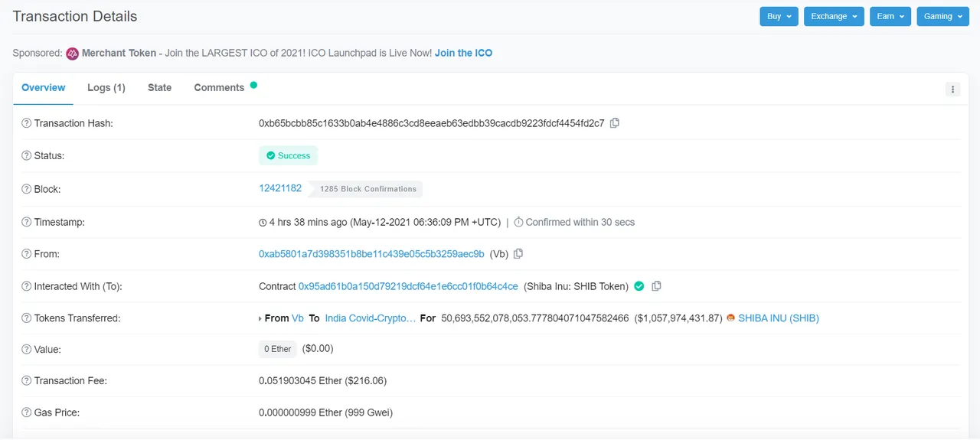Click the help icon beside Timestamp
The height and width of the screenshot is (440, 980).
[26, 222]
